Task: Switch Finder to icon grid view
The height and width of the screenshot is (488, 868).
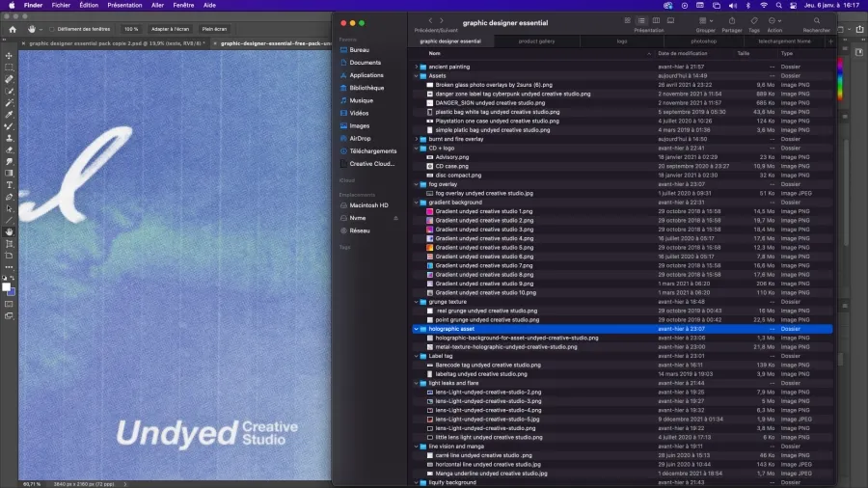Action: (x=626, y=20)
